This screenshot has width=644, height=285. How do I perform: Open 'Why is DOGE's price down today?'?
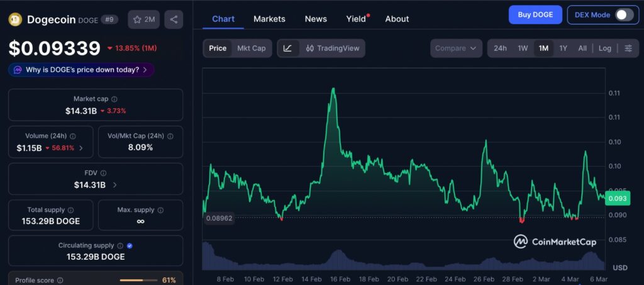point(81,70)
